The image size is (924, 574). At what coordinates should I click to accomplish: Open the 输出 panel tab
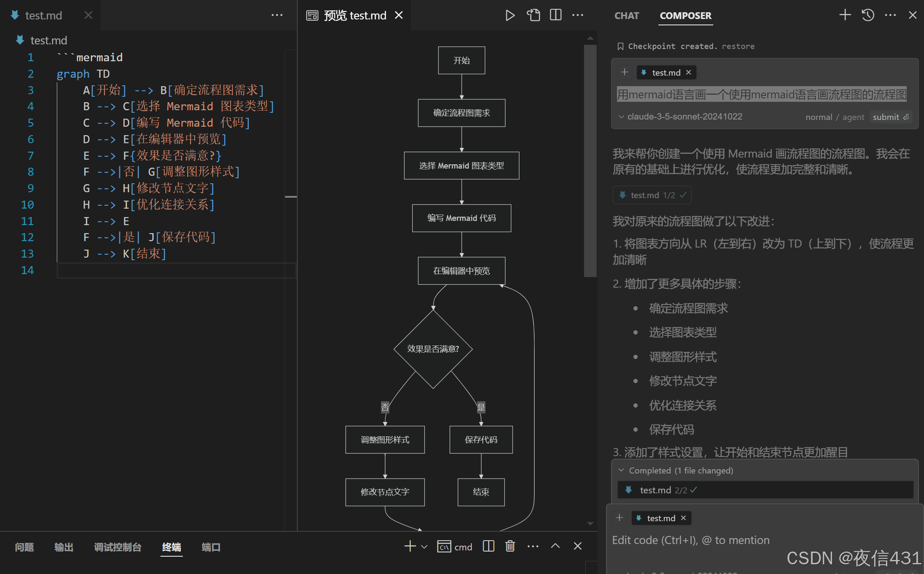(64, 547)
